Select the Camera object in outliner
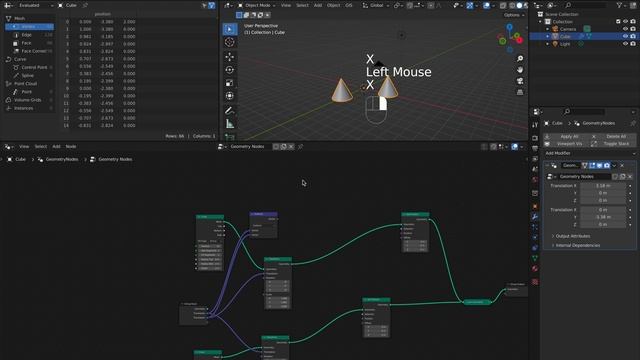Image resolution: width=640 pixels, height=360 pixels. click(x=568, y=29)
